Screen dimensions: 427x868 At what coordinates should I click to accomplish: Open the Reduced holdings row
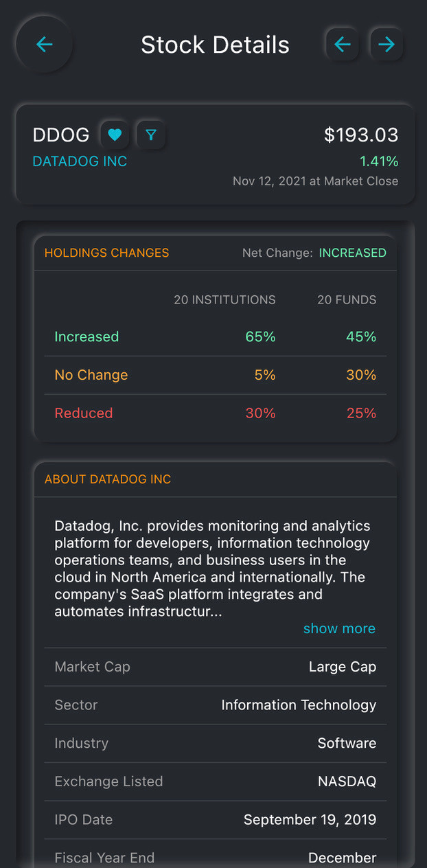click(216, 413)
